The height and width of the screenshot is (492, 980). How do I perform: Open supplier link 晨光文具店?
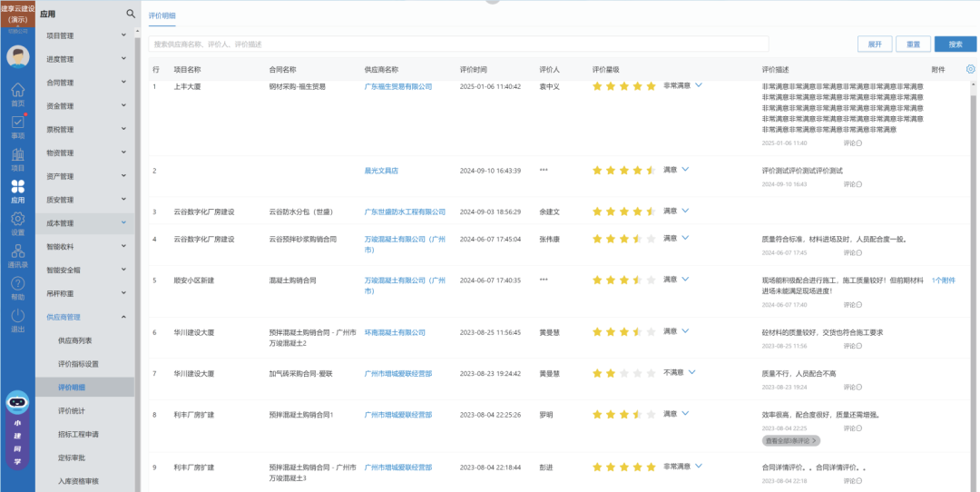click(x=381, y=170)
